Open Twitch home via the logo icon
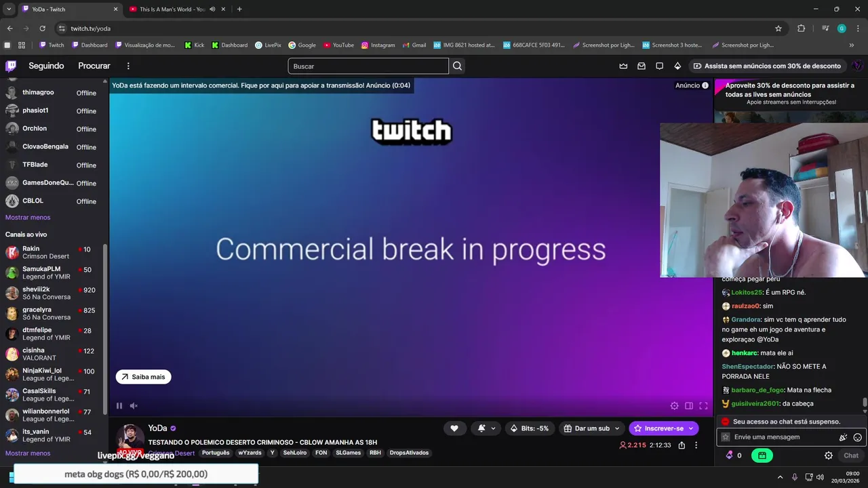868x488 pixels. (11, 66)
